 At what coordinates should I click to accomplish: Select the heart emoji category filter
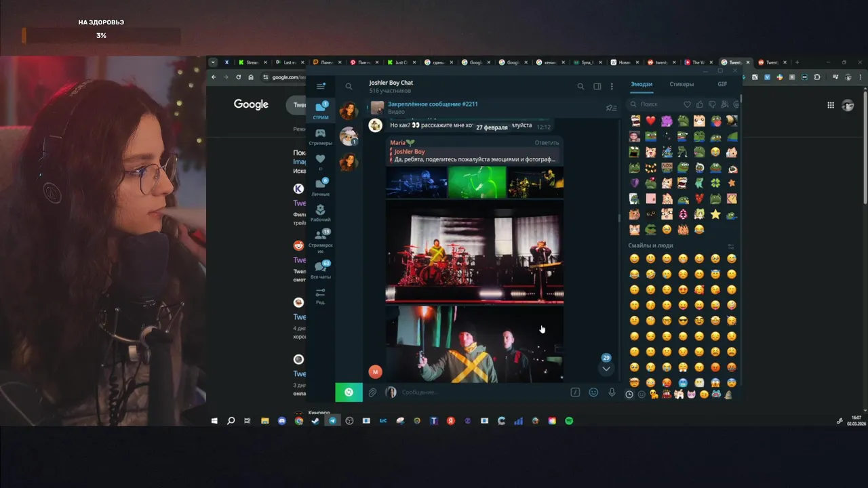coord(687,104)
